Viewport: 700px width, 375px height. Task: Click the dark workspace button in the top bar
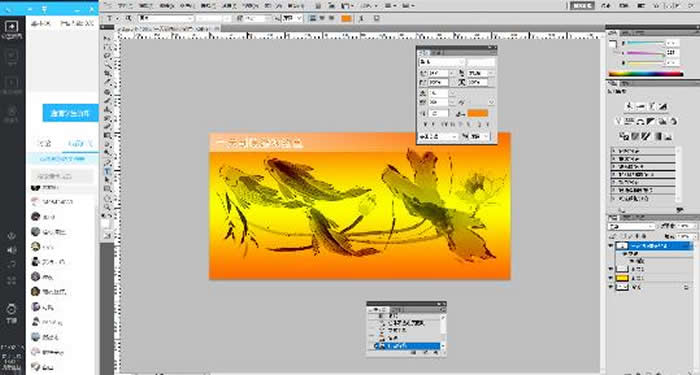click(x=582, y=5)
